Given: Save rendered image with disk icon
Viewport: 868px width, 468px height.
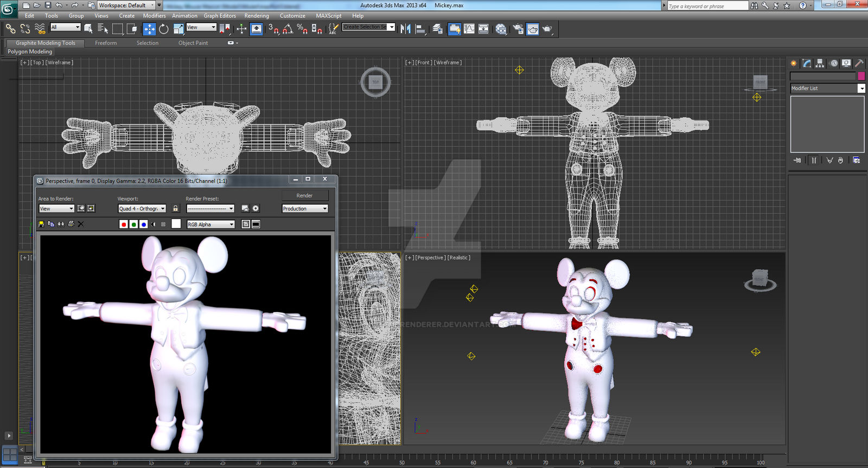Looking at the screenshot, I should pyautogui.click(x=41, y=224).
